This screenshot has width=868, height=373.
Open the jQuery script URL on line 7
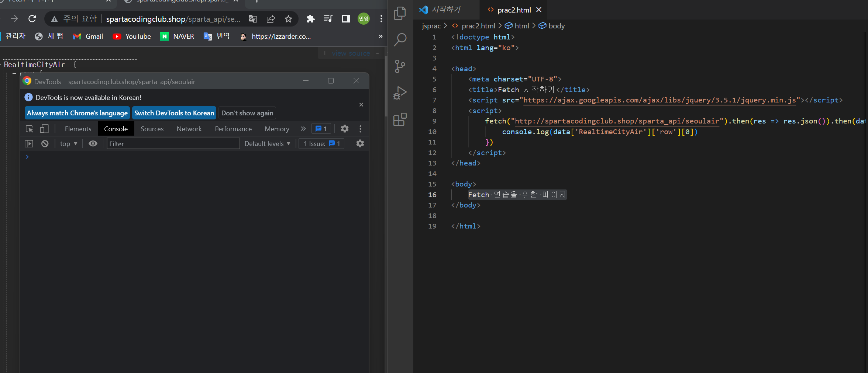point(659,100)
